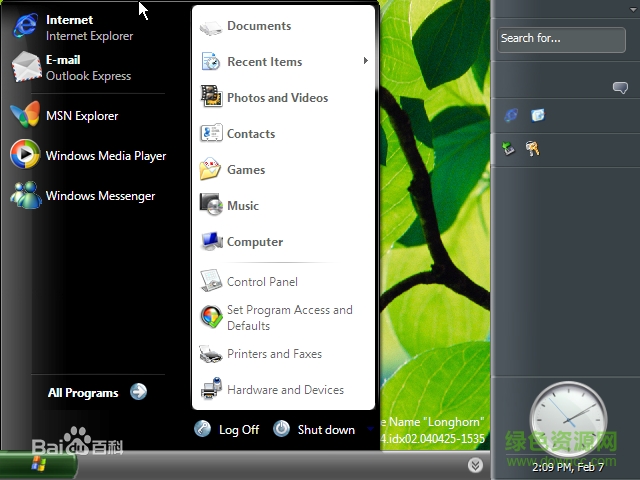Click the Internet Explorer sidebar quick-launch icon
This screenshot has width=640, height=480.
tap(511, 115)
